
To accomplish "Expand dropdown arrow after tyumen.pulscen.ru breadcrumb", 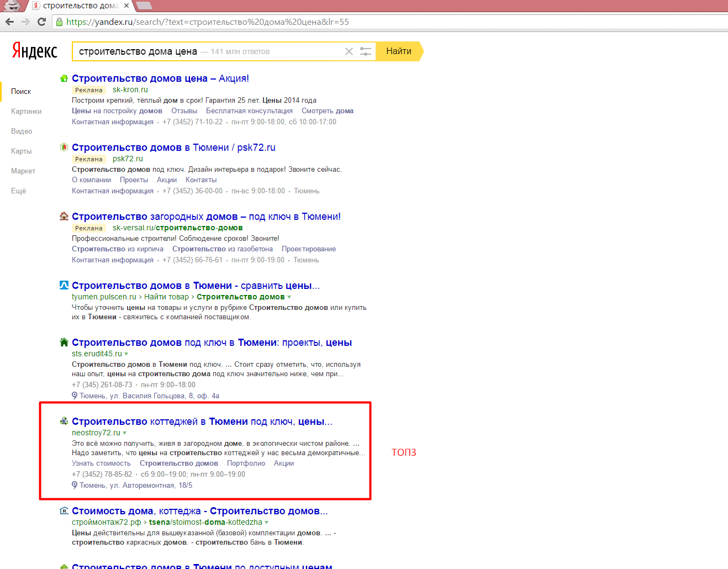I will (289, 297).
